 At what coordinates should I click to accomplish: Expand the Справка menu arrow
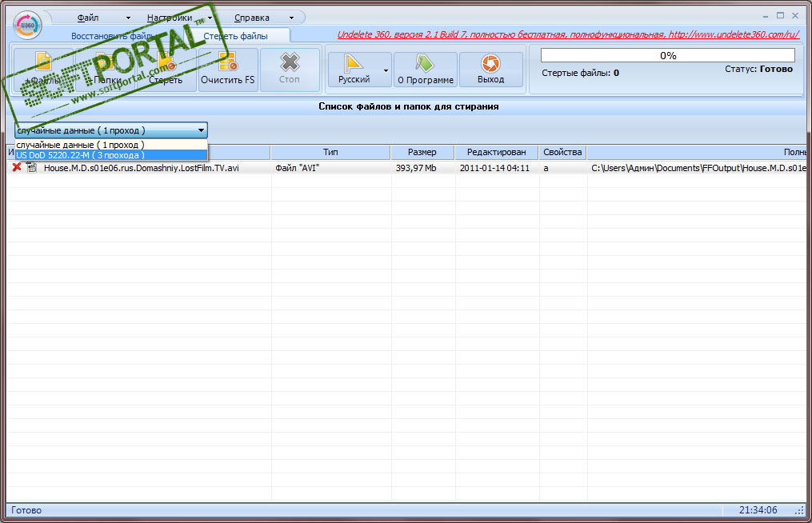291,18
